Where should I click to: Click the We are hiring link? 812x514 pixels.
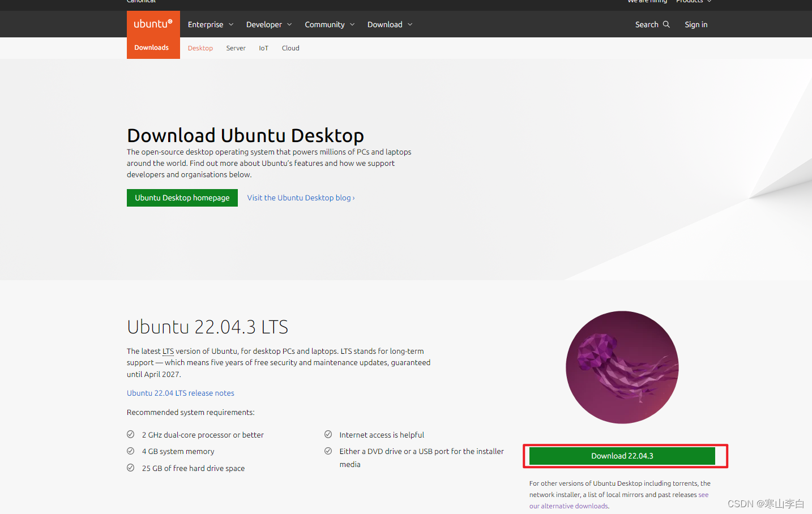coord(647,2)
